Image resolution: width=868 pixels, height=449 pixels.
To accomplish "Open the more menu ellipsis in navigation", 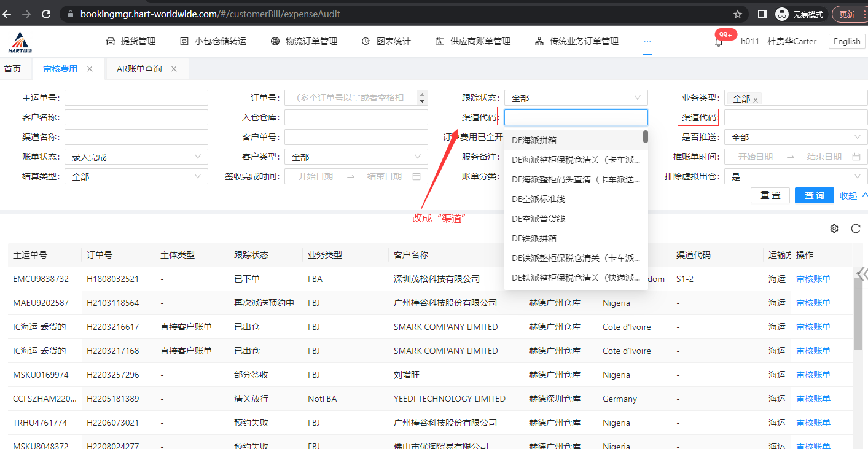I will pyautogui.click(x=647, y=41).
